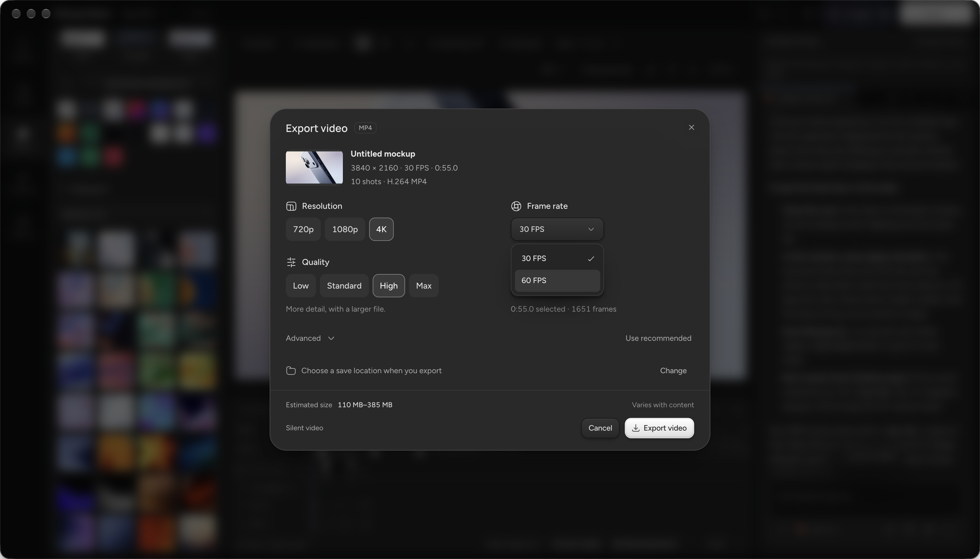Click the Silent video label
This screenshot has width=980, height=559.
pos(304,428)
